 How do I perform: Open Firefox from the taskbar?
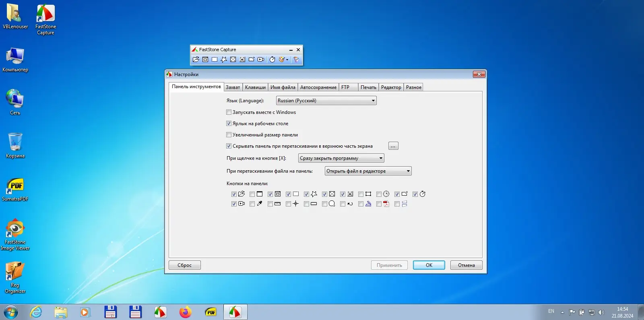(186, 312)
